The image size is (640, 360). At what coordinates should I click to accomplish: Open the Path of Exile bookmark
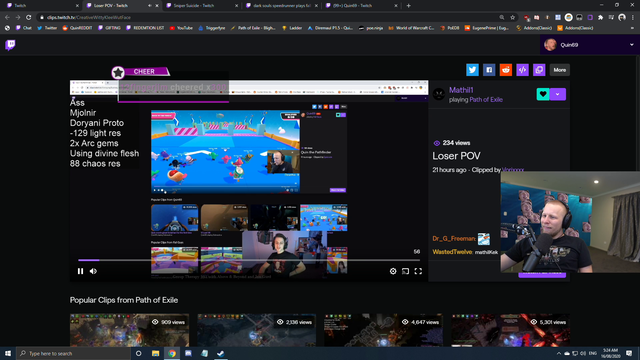(x=253, y=28)
